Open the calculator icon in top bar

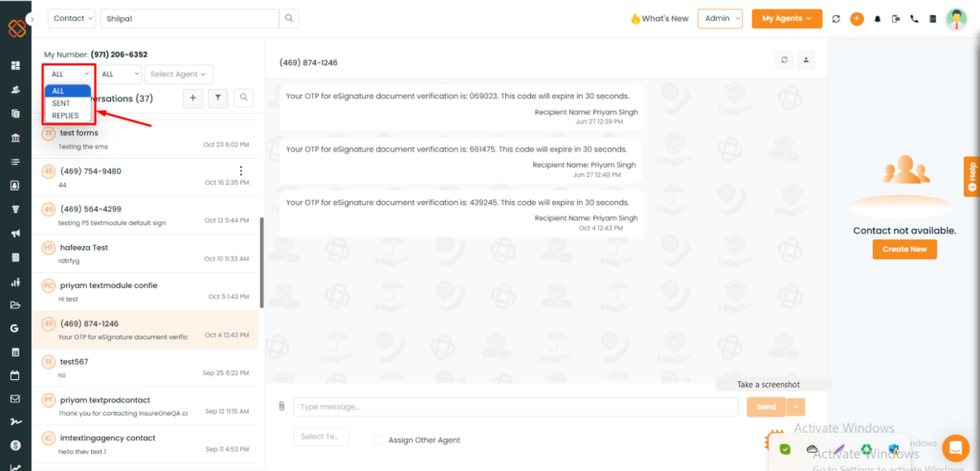[x=932, y=19]
